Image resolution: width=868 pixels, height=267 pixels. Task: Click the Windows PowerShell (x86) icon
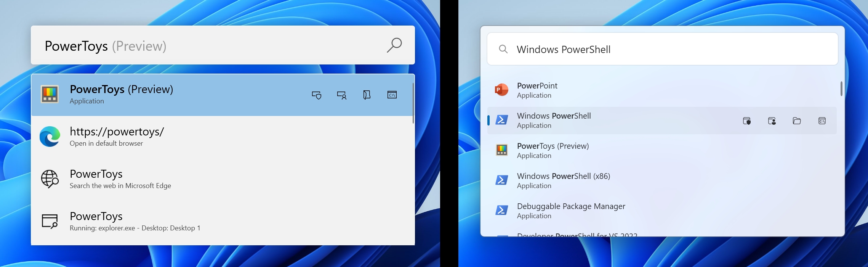(x=501, y=180)
